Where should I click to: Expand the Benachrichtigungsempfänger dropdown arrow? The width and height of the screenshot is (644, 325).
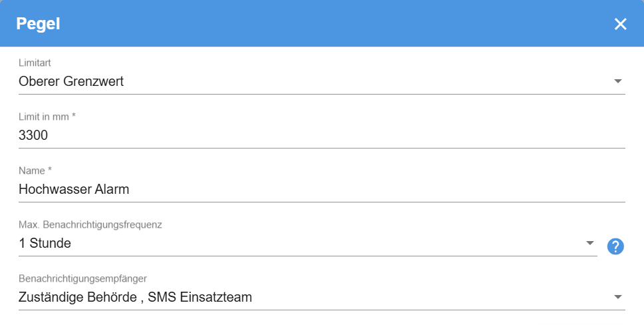click(x=617, y=297)
